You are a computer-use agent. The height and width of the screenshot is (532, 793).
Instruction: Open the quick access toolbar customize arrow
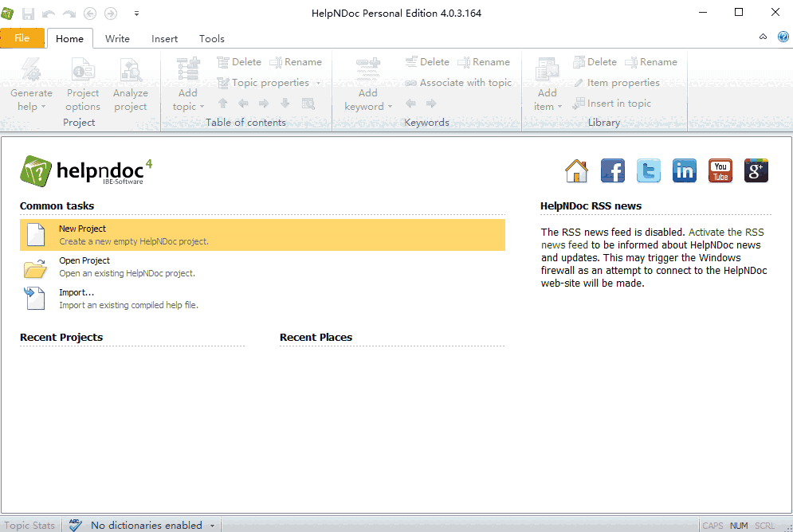pyautogui.click(x=136, y=14)
